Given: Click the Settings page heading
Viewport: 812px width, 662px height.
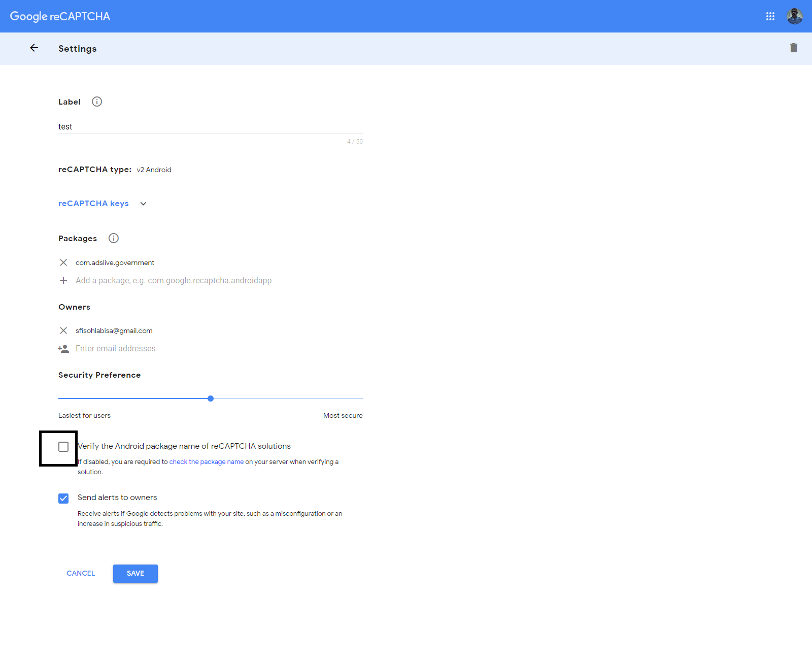Looking at the screenshot, I should click(78, 49).
